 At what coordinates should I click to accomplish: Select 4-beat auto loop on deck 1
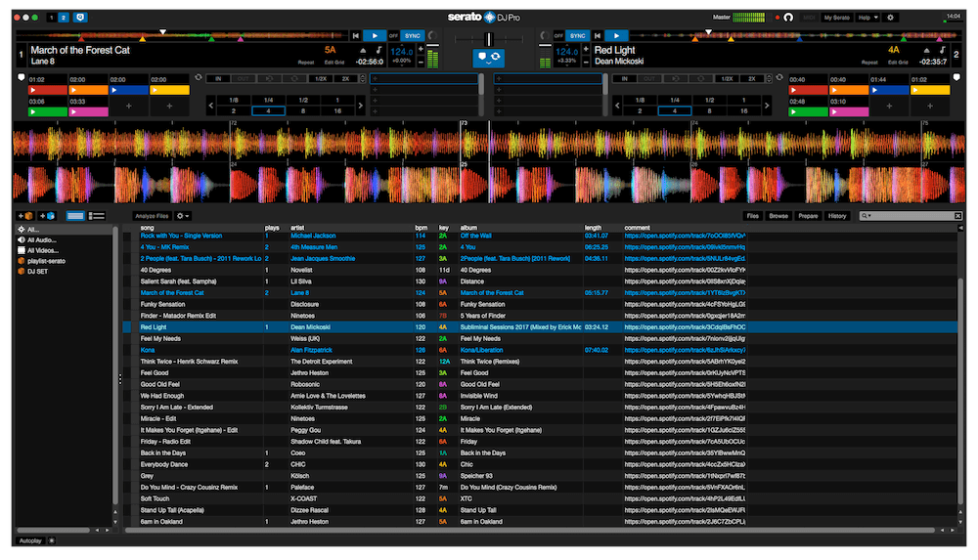268,111
